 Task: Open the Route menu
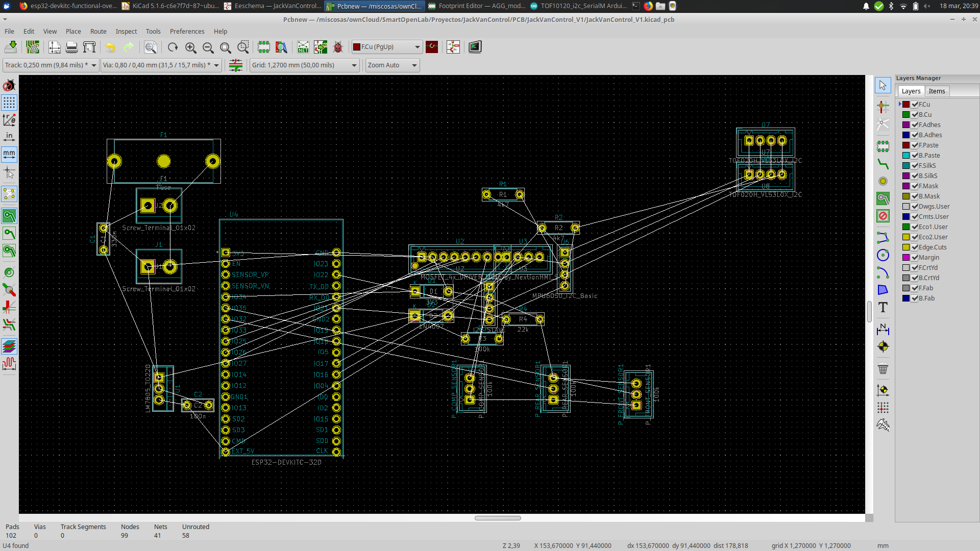pos(98,31)
